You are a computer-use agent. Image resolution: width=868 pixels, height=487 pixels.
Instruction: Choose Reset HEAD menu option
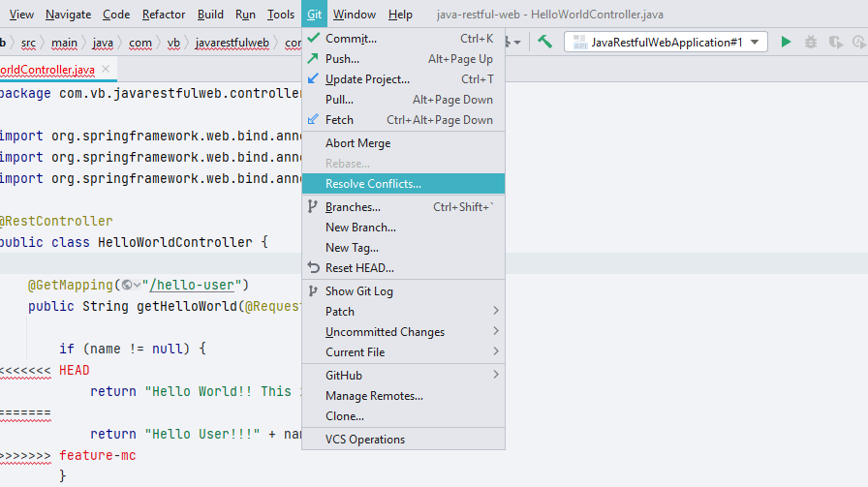click(359, 268)
